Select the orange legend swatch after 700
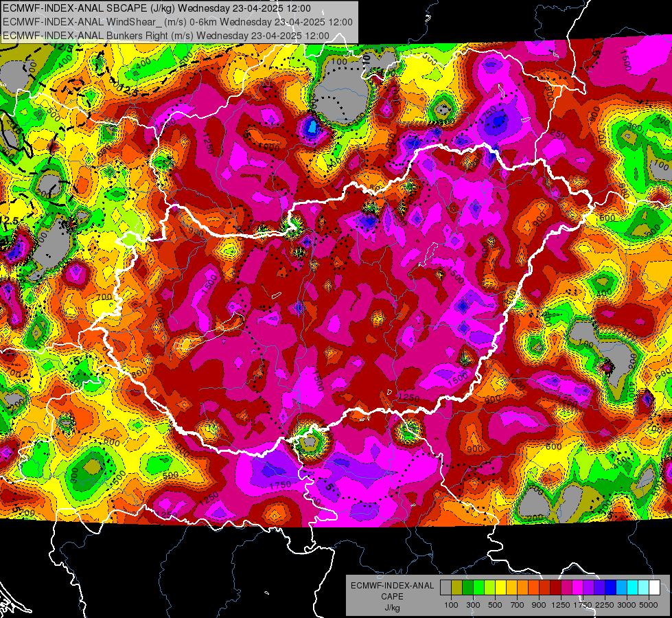Viewport: 672px width, 618px height. [523, 587]
